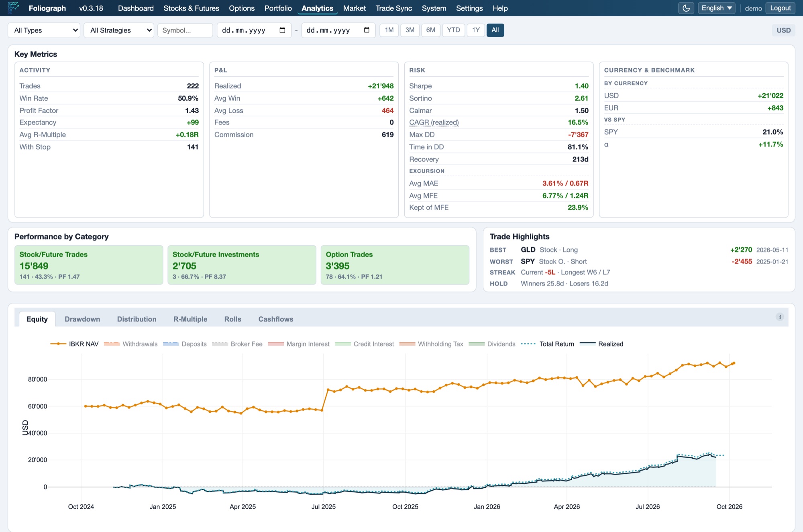
Task: Open the All Strategies dropdown
Action: (119, 30)
